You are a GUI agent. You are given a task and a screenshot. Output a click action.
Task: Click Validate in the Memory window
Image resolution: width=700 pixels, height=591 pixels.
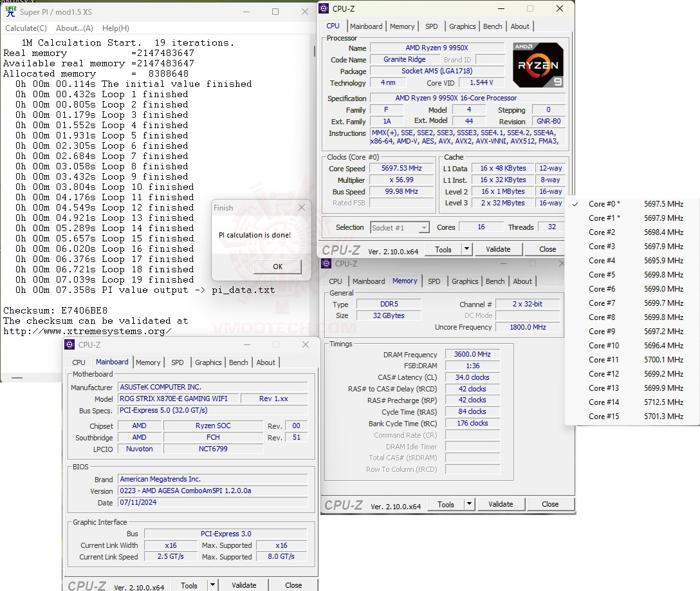click(501, 505)
